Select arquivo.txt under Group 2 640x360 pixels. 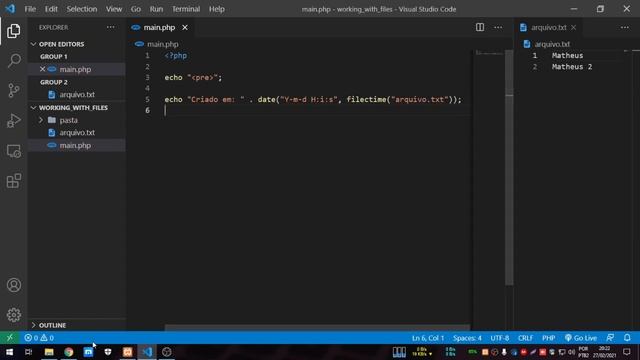pyautogui.click(x=77, y=95)
